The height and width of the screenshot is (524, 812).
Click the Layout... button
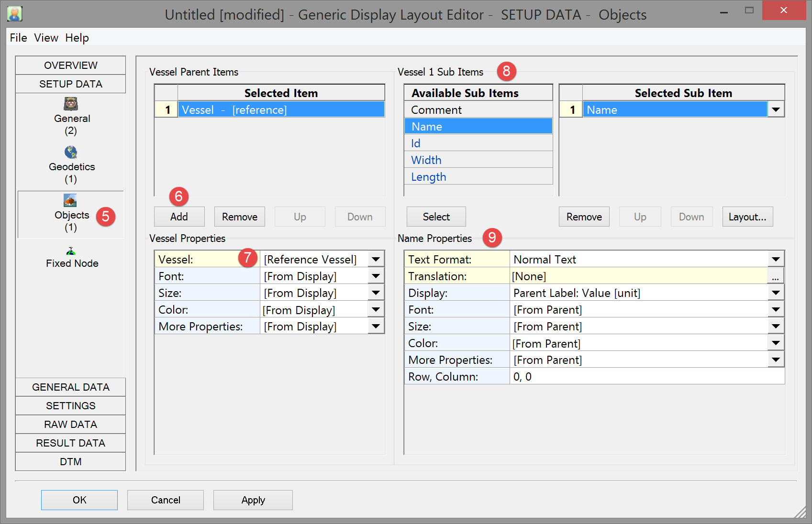[x=747, y=217]
